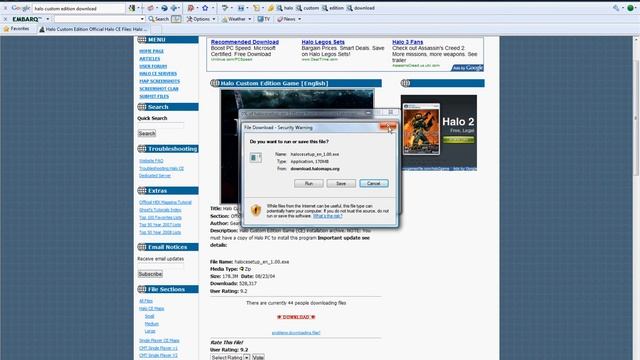Click the Vote button
This screenshot has width=640, height=360.
point(258,357)
